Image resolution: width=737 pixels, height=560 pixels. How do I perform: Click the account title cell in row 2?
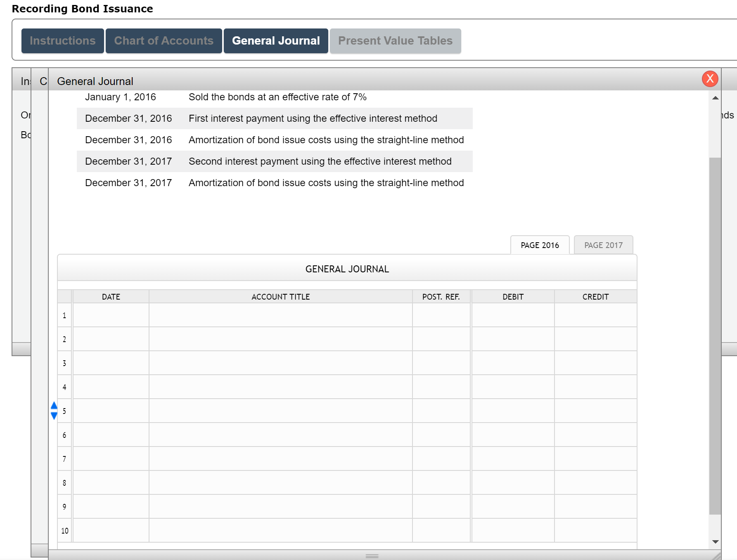281,339
